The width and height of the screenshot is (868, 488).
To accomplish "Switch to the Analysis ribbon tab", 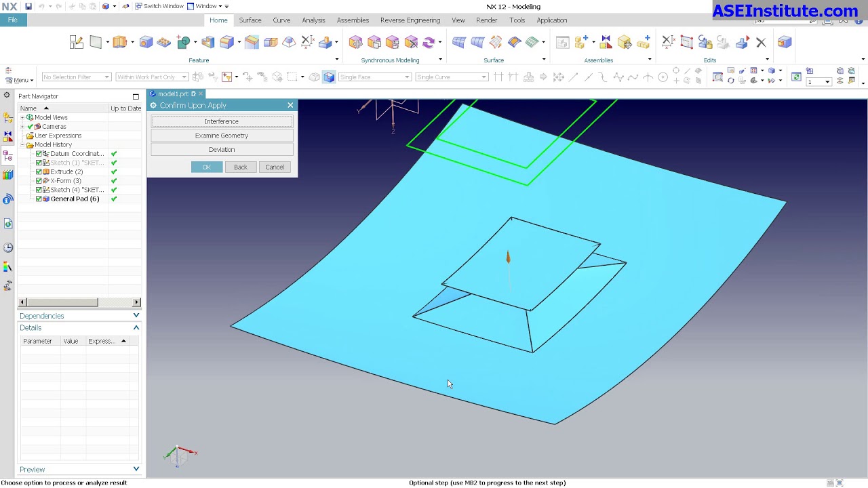I will pyautogui.click(x=313, y=20).
